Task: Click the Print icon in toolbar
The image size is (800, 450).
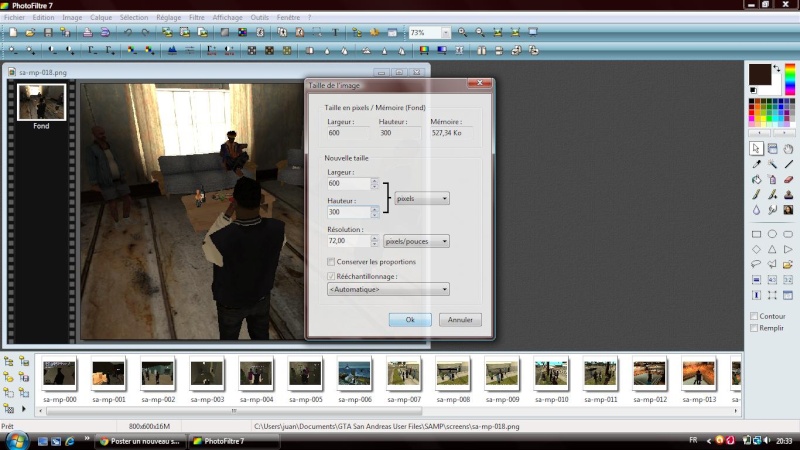Action: coord(88,32)
